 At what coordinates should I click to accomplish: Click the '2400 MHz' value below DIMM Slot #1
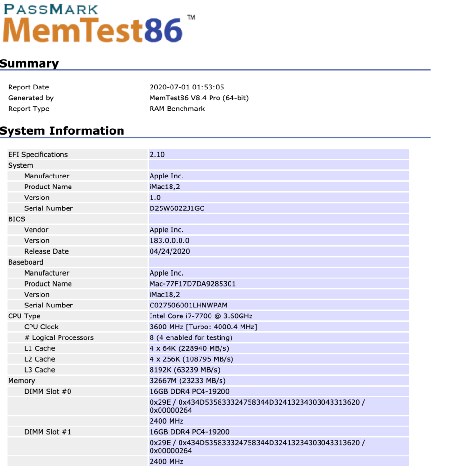(x=166, y=462)
